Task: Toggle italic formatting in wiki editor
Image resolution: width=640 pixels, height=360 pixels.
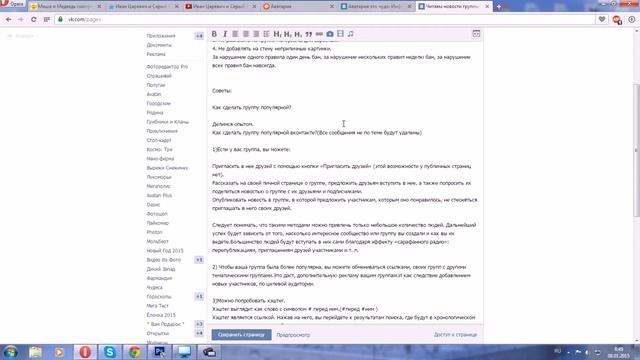Action: point(224,34)
